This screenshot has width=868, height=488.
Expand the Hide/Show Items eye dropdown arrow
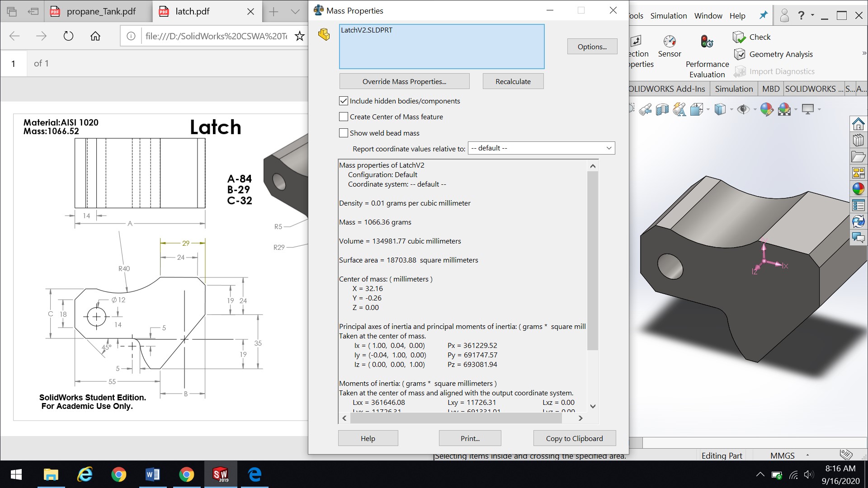click(x=755, y=109)
